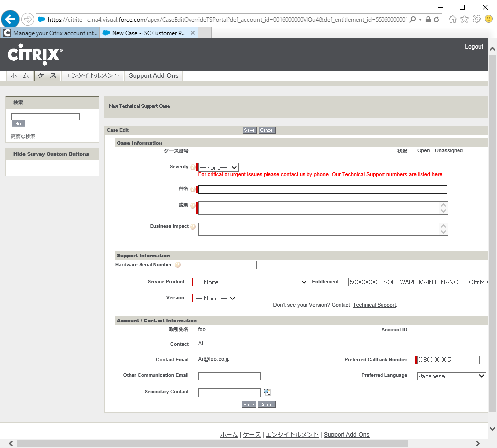Click the help icon beside Hardware Serial Number
The image size is (497, 448).
(x=178, y=265)
